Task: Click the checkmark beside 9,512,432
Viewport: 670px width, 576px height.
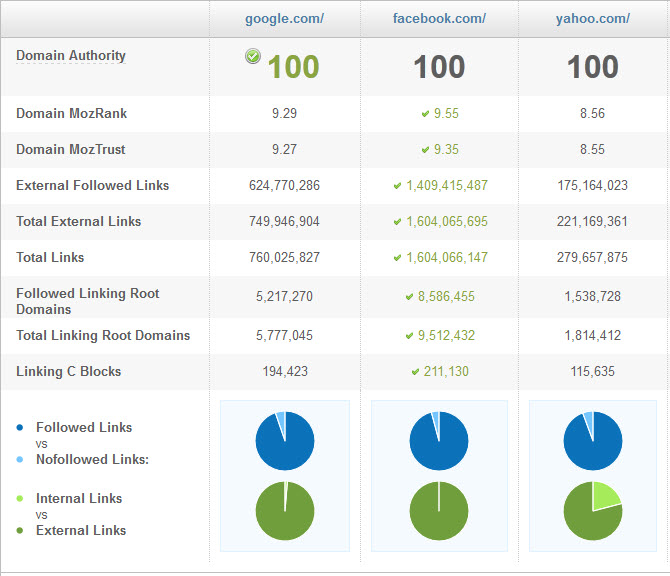Action: [409, 335]
